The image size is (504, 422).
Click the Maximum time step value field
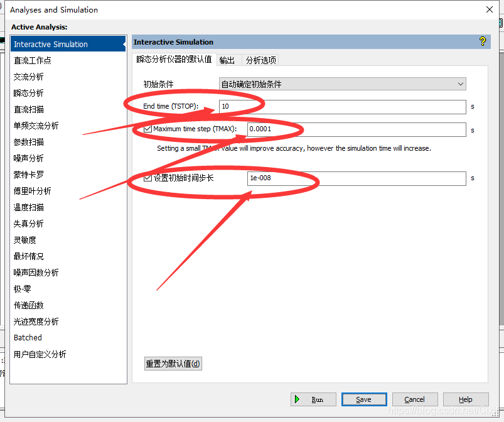pyautogui.click(x=357, y=130)
